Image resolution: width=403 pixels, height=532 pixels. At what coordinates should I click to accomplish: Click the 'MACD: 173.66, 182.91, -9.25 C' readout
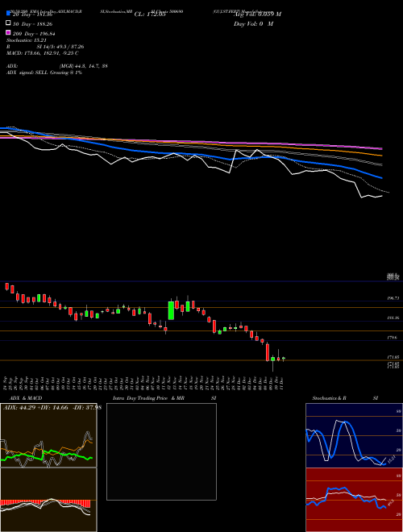click(43, 53)
